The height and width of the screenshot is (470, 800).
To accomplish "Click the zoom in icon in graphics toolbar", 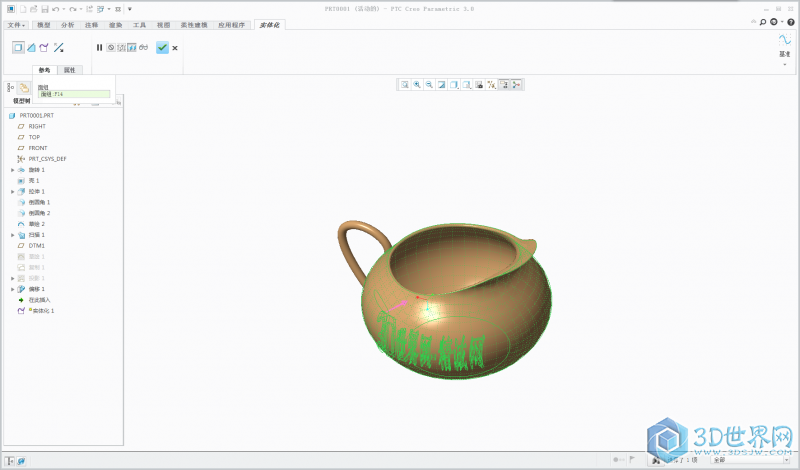I will point(417,85).
